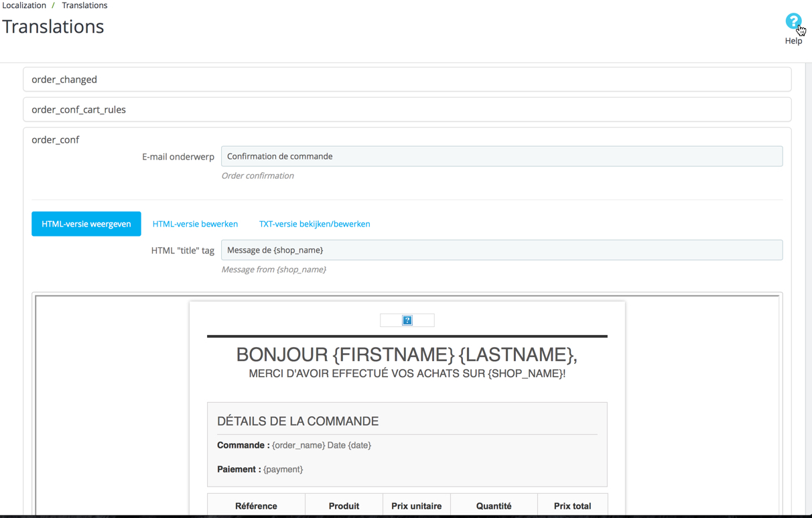812x518 pixels.
Task: Edit the HTML "title" tag field
Action: (502, 250)
